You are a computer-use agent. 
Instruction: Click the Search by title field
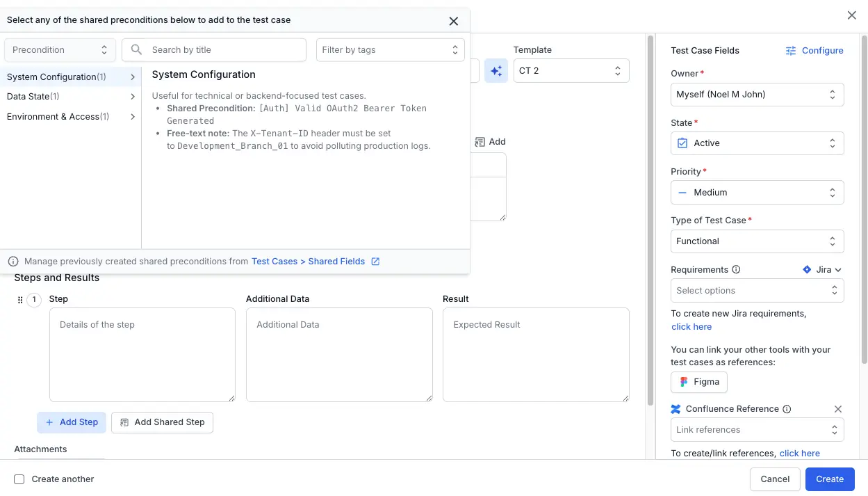click(215, 49)
